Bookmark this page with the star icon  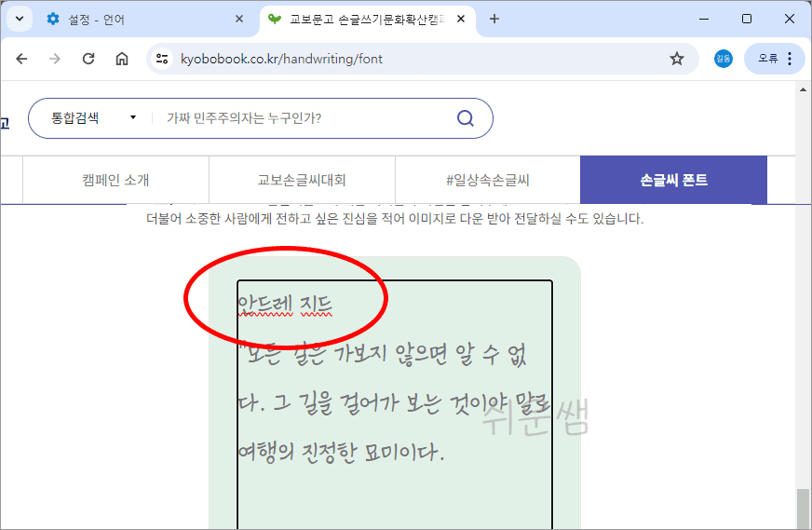click(677, 59)
